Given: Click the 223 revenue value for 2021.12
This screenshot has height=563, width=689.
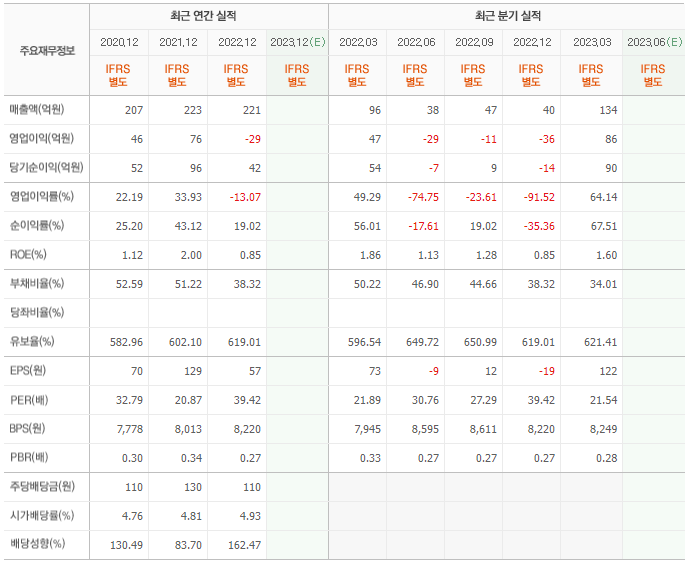Looking at the screenshot, I should 193,110.
